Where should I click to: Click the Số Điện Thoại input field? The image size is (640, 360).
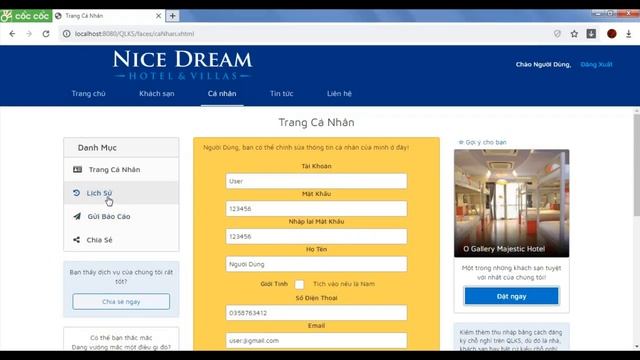click(316, 313)
